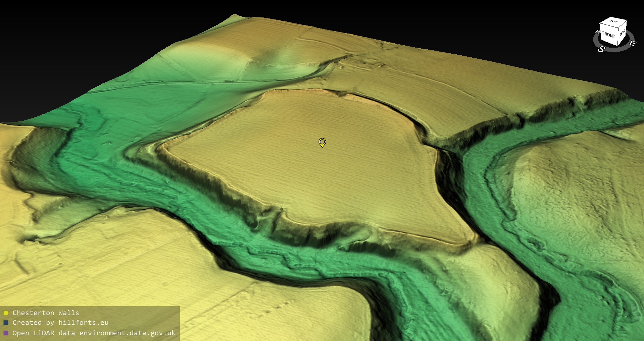Click the yellow location pin on the hillfort
Image resolution: width=644 pixels, height=341 pixels.
coord(322,143)
